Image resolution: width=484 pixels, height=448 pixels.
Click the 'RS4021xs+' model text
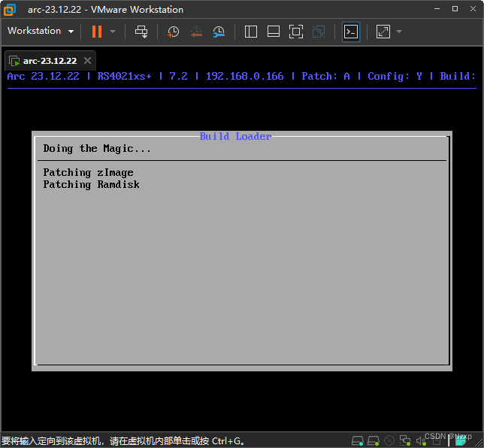pos(125,76)
